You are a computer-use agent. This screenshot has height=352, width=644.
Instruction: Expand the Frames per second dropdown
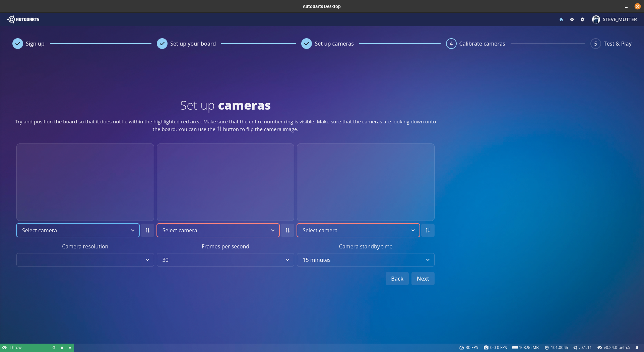coord(225,260)
